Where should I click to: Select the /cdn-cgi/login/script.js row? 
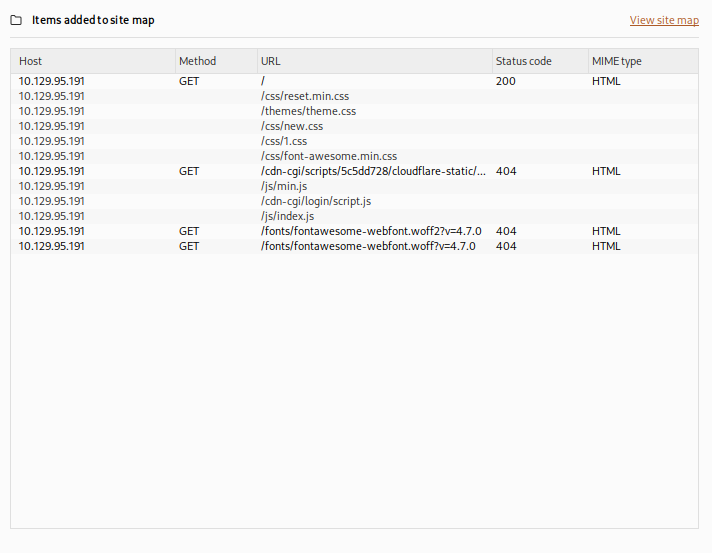(x=354, y=201)
